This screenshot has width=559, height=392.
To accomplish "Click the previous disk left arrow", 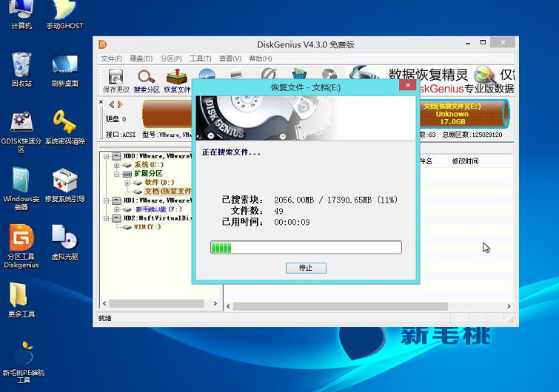I will click(112, 104).
